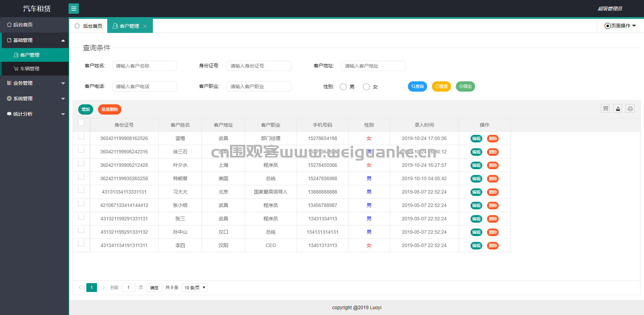The height and width of the screenshot is (315, 644).
Task: Click the 客户职业 input field
Action: (259, 86)
